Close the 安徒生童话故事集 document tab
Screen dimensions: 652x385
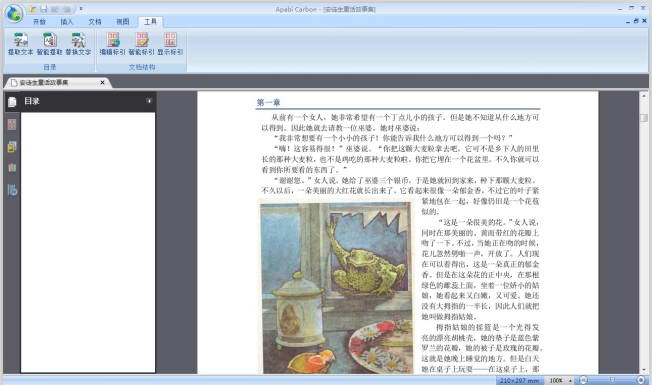pos(102,83)
